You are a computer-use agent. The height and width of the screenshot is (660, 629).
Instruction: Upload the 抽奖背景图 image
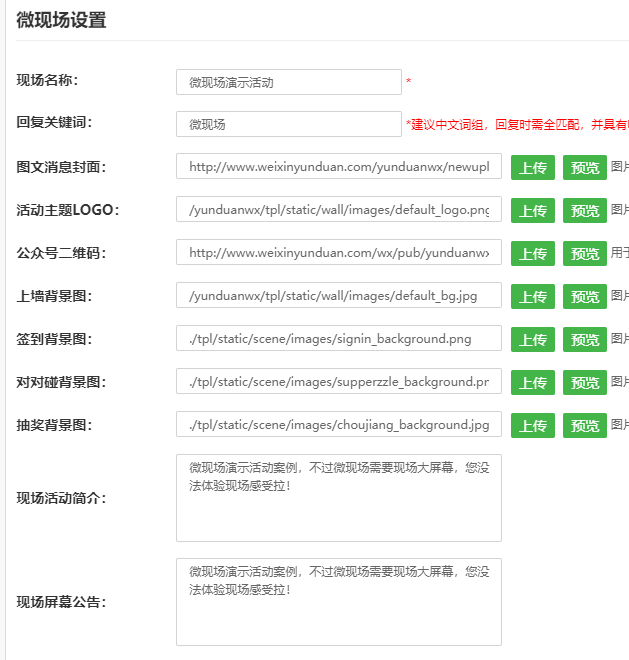pos(532,426)
